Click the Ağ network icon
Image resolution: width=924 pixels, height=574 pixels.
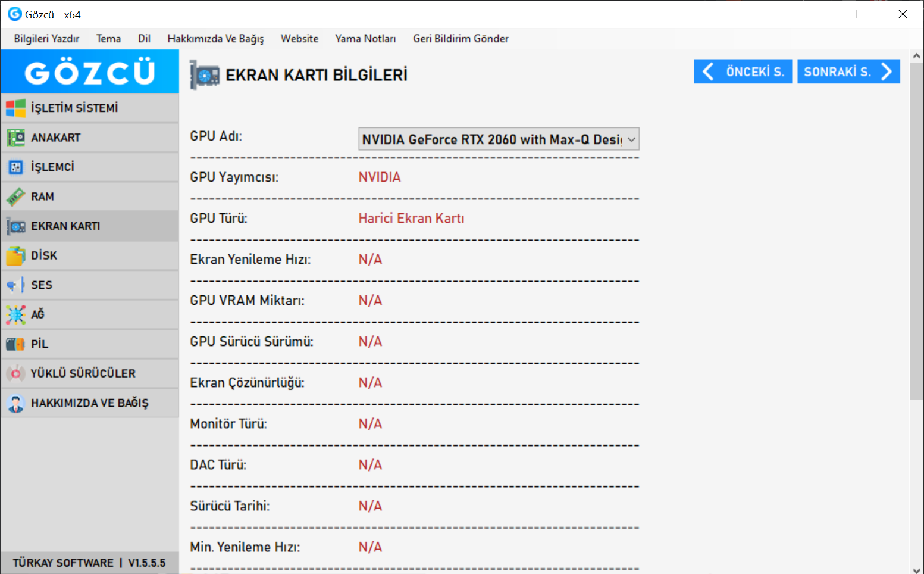click(x=15, y=314)
